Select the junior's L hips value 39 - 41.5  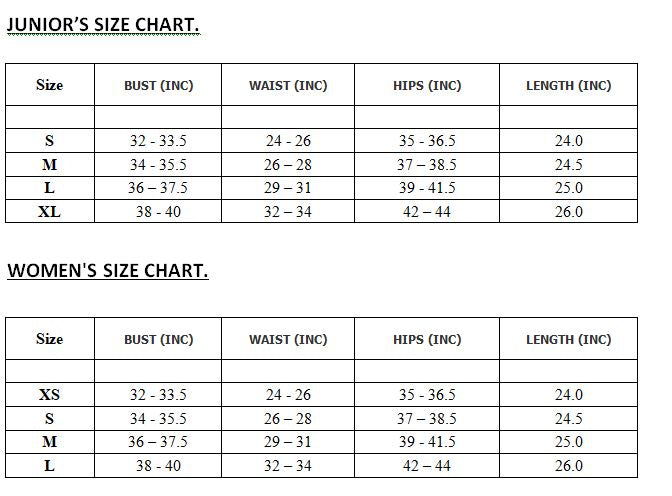click(x=427, y=188)
